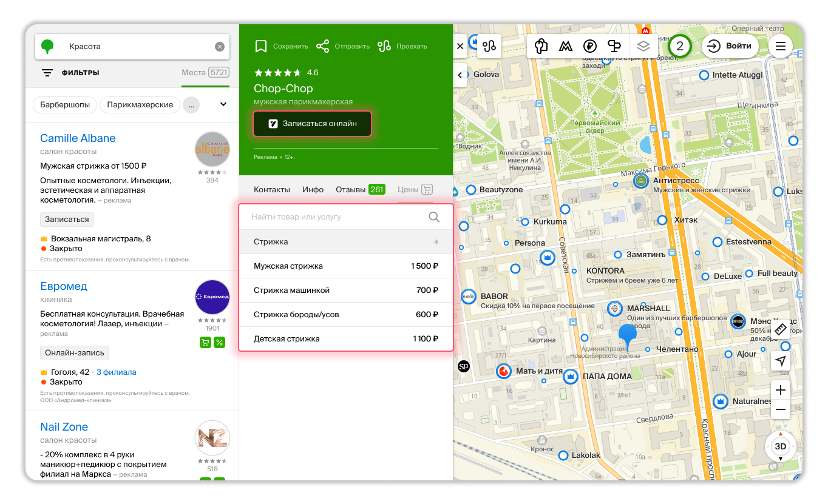Collapse the Стрижка price group header
The image size is (828, 504).
(346, 242)
